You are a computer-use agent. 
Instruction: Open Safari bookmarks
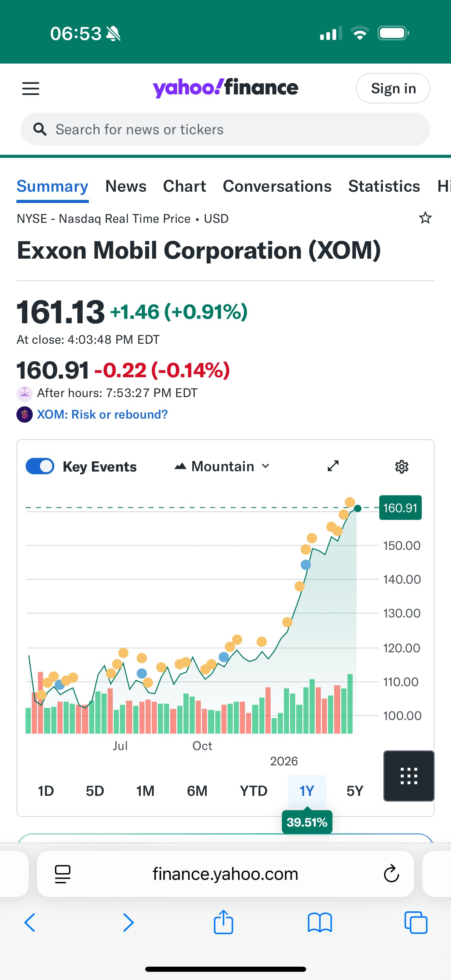(319, 923)
